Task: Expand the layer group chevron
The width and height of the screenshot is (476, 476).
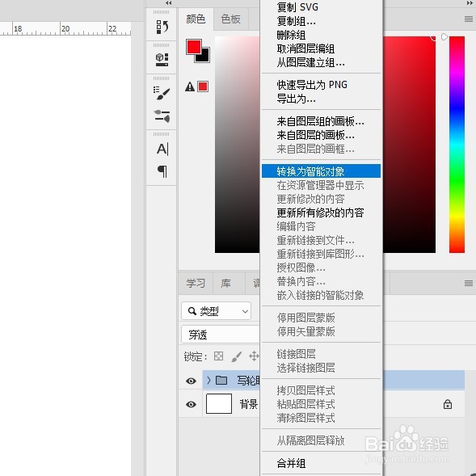Action: [209, 380]
